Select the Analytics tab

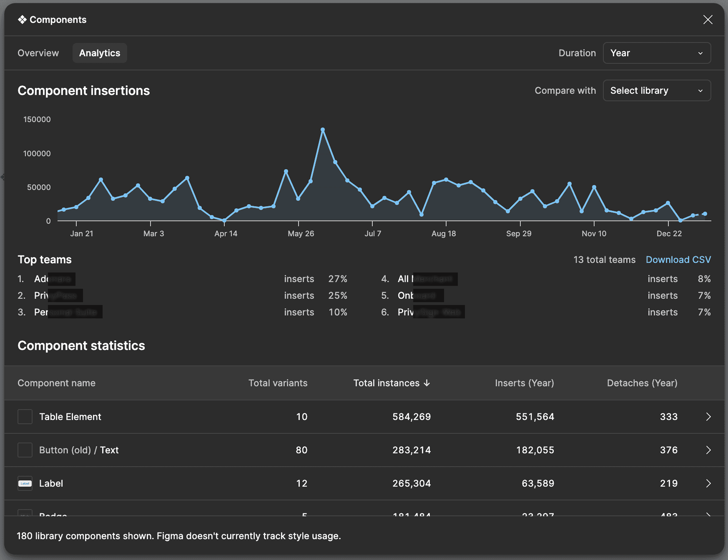100,53
